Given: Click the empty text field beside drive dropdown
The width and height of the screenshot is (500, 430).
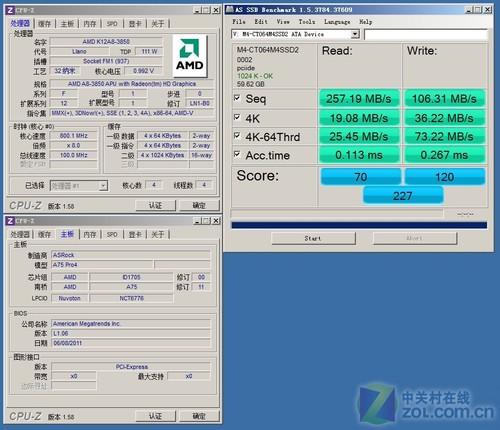Looking at the screenshot, I should click(426, 34).
